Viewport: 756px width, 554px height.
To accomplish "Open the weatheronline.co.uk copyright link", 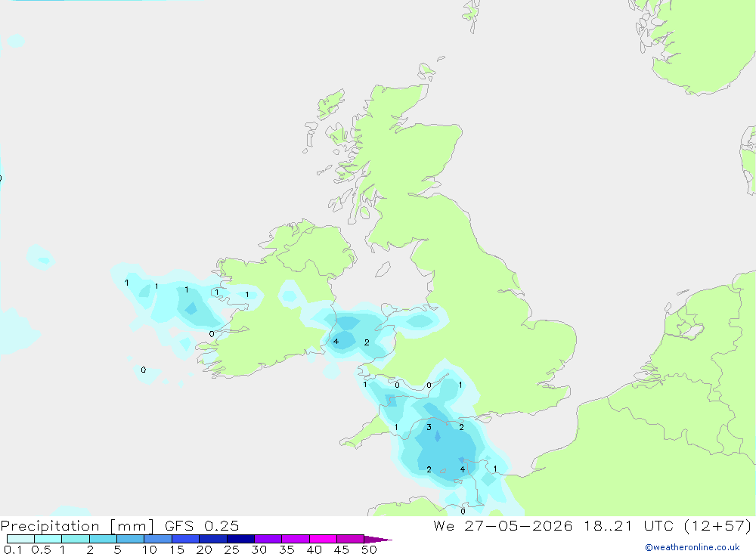I will [x=692, y=547].
